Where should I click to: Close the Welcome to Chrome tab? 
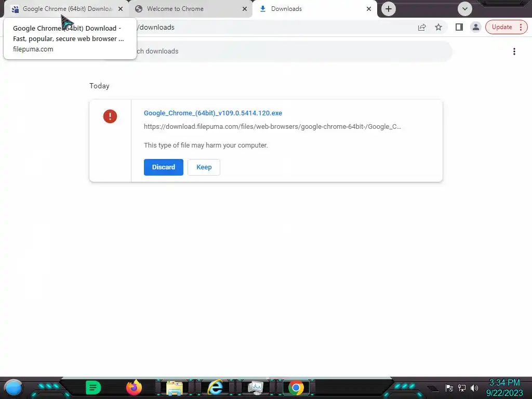point(245,9)
